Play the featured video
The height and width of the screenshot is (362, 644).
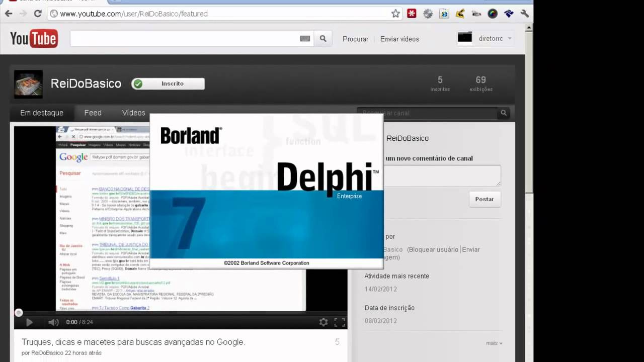[29, 322]
